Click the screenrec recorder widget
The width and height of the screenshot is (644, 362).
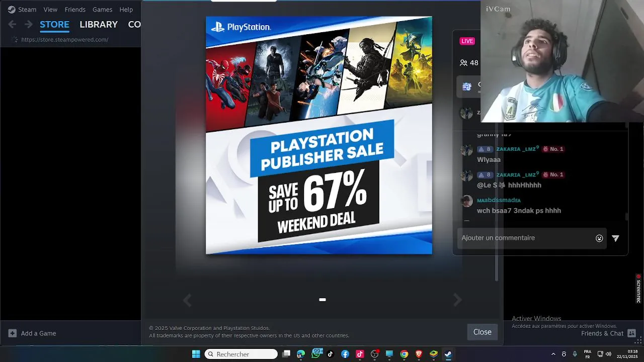click(x=638, y=288)
